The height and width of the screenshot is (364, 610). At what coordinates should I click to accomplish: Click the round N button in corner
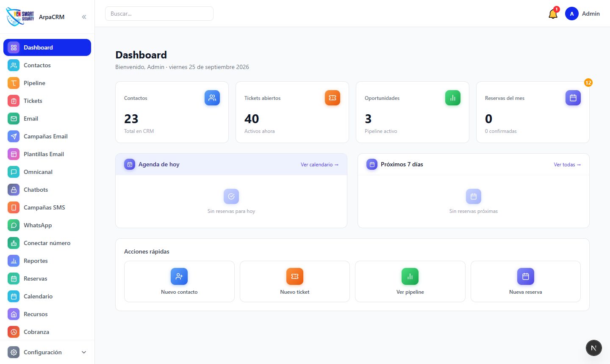pos(594,348)
